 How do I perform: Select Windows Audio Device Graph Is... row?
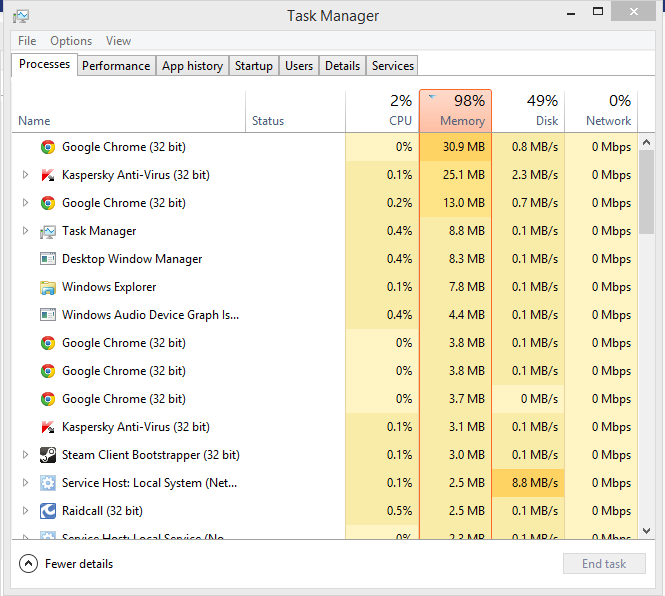tap(325, 315)
